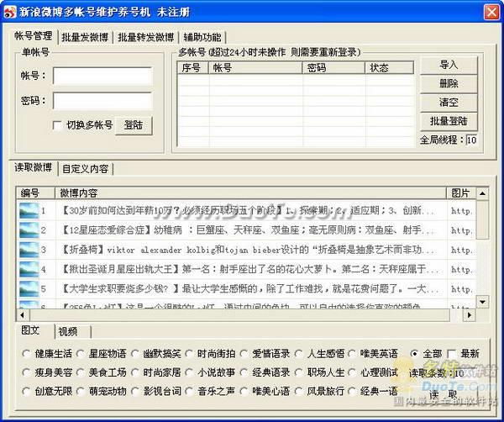
Task: Select thumbnail icon of weibo row 2
Action: coord(29,230)
